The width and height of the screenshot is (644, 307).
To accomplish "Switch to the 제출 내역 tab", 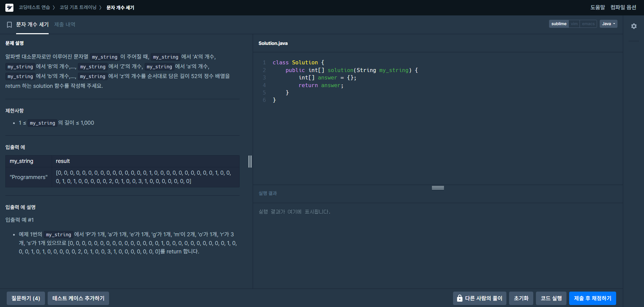I will pos(65,24).
